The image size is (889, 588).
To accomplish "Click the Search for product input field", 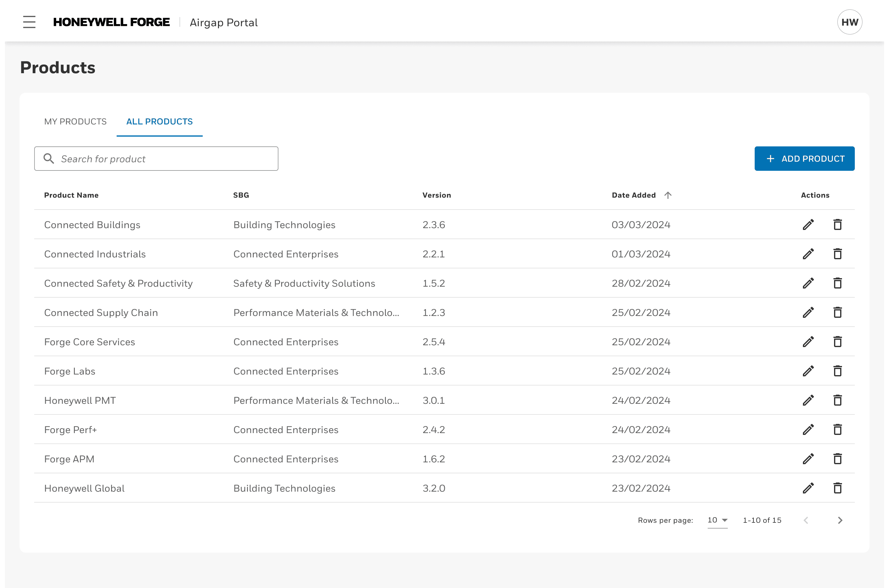I will [x=156, y=158].
